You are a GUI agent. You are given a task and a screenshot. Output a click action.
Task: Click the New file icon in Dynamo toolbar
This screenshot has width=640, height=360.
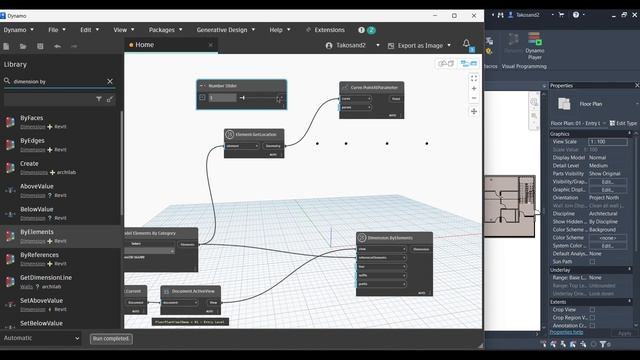(x=6, y=47)
